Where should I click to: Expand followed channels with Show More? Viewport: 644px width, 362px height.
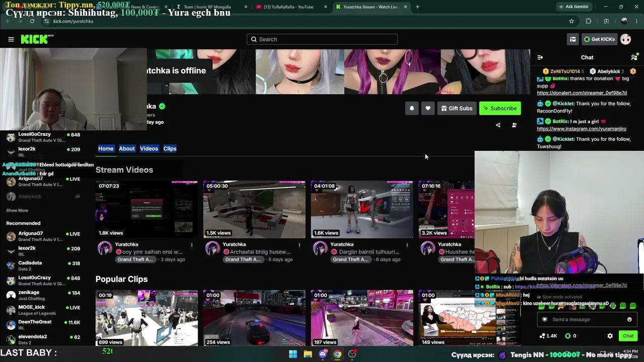(17, 211)
